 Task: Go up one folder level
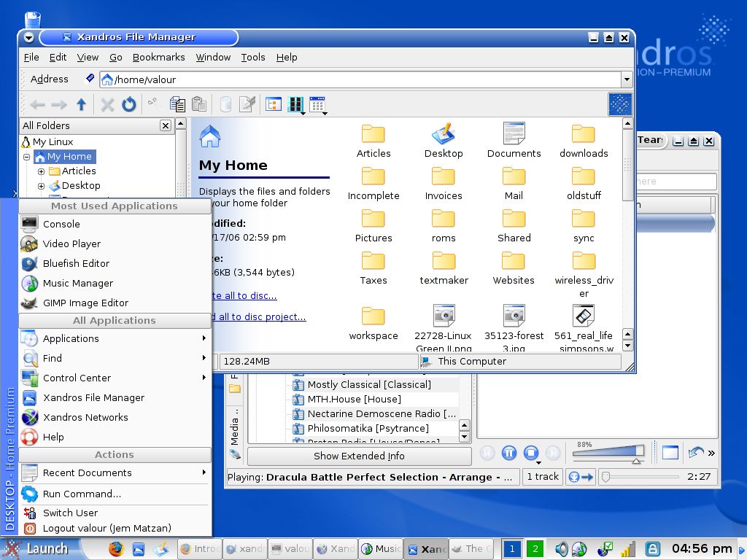[82, 104]
